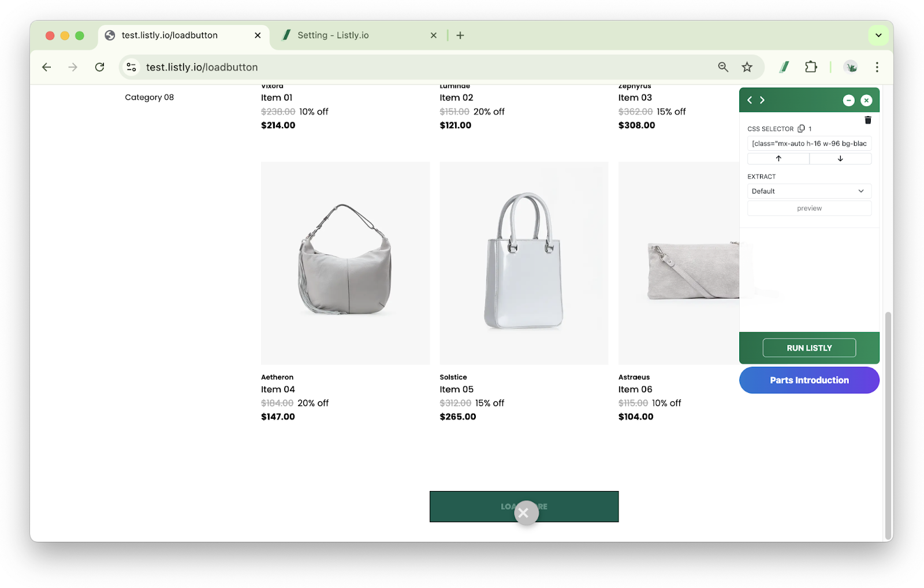Click the preview button
Viewport: 924px width, 588px height.
coord(809,209)
